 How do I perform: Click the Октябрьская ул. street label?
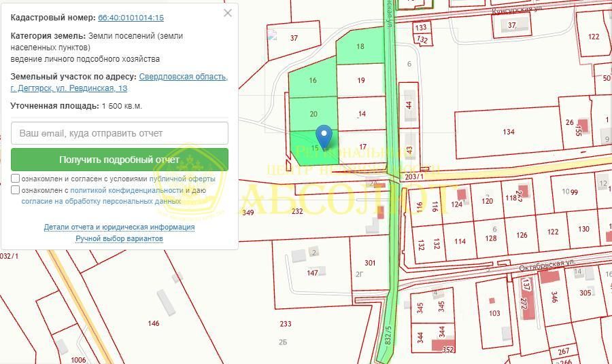coord(547,265)
